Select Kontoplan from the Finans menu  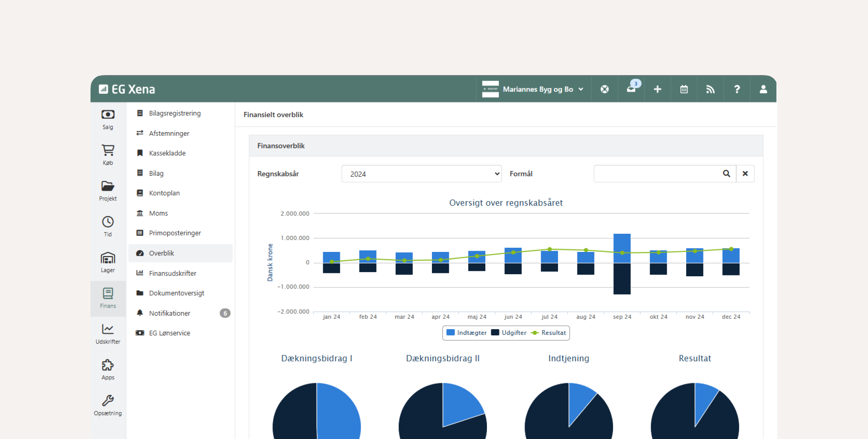coord(164,193)
